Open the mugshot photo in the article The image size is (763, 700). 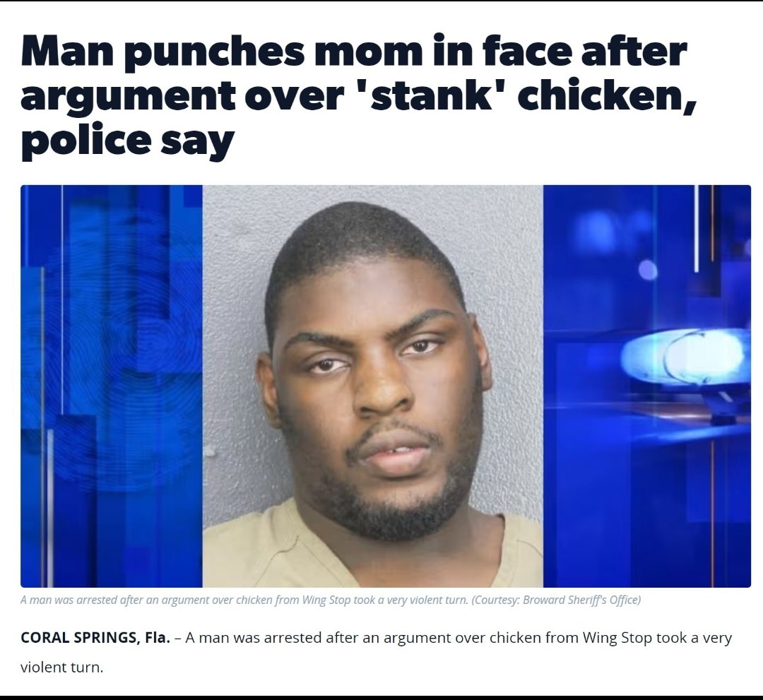coord(373,386)
